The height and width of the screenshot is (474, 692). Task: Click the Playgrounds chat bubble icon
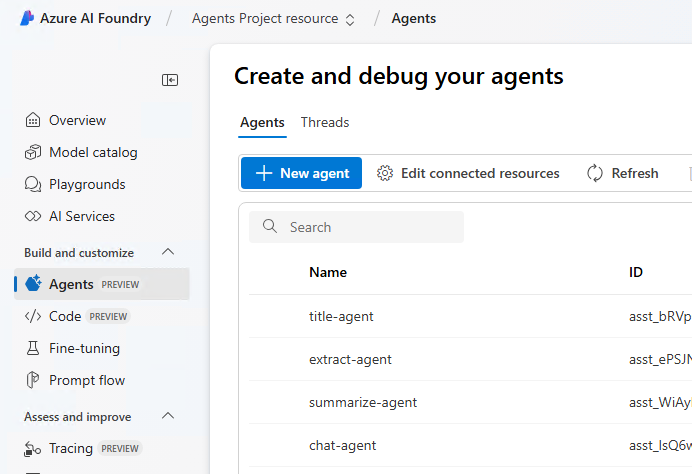point(33,184)
